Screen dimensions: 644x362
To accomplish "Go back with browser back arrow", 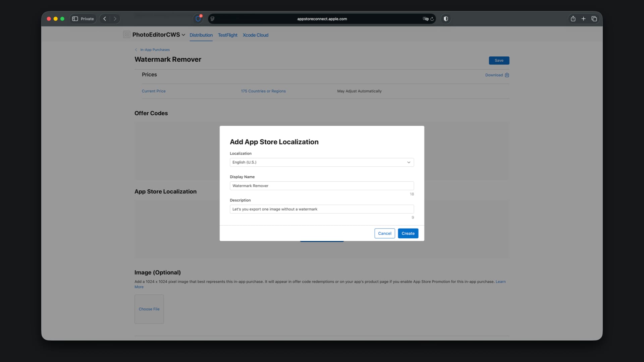I will (105, 19).
